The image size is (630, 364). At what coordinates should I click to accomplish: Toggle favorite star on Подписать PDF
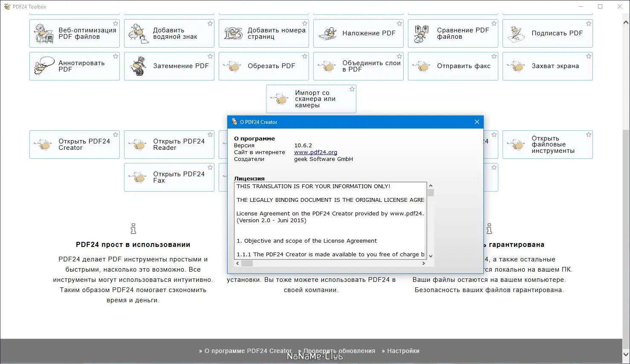pyautogui.click(x=589, y=23)
